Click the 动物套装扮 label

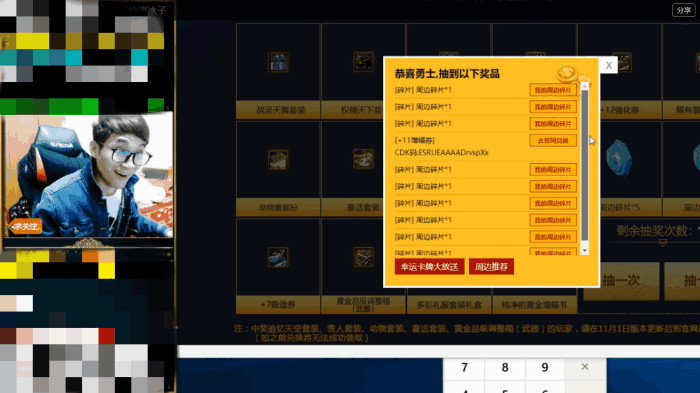tap(278, 207)
